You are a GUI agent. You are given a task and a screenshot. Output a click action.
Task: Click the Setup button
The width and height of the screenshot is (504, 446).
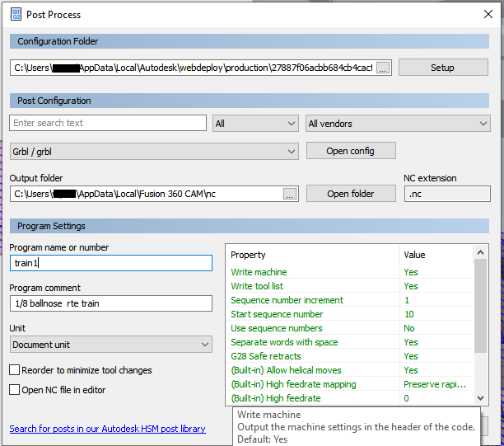tap(443, 68)
